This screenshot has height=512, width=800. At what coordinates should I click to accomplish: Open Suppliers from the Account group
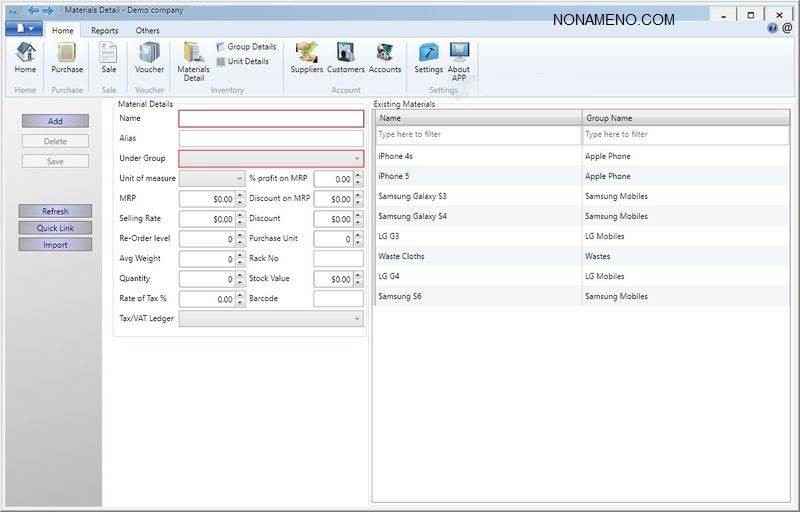point(306,54)
